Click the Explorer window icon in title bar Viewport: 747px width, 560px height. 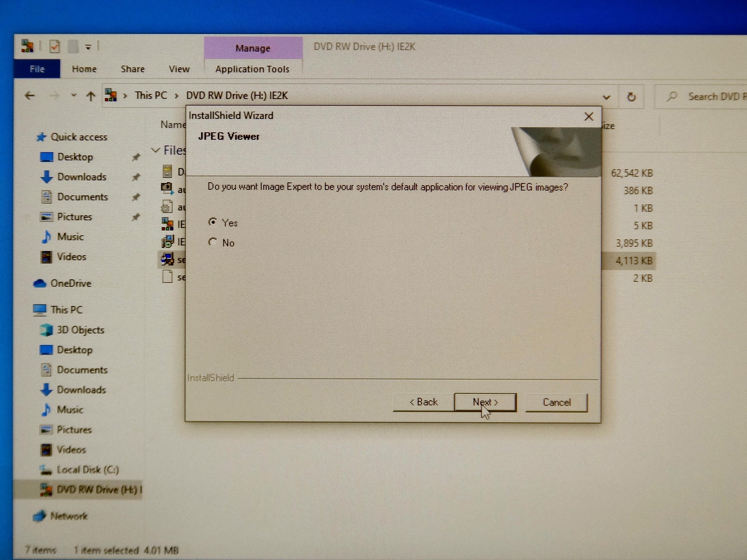click(x=27, y=46)
